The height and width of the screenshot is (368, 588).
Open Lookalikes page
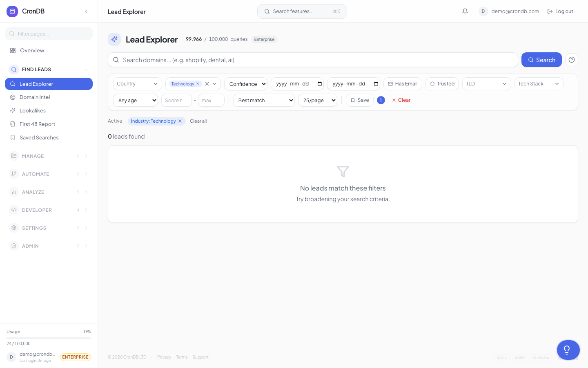[49, 111]
